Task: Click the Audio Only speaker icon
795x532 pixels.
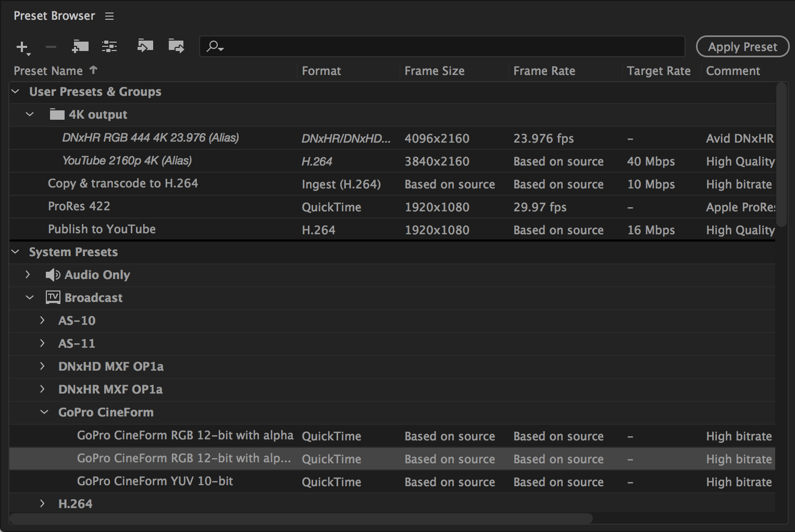Action: pyautogui.click(x=53, y=274)
